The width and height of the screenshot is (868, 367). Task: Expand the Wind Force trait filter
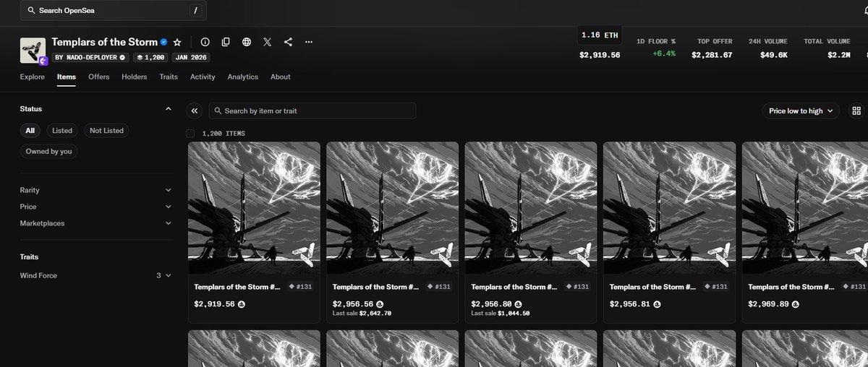pyautogui.click(x=97, y=275)
